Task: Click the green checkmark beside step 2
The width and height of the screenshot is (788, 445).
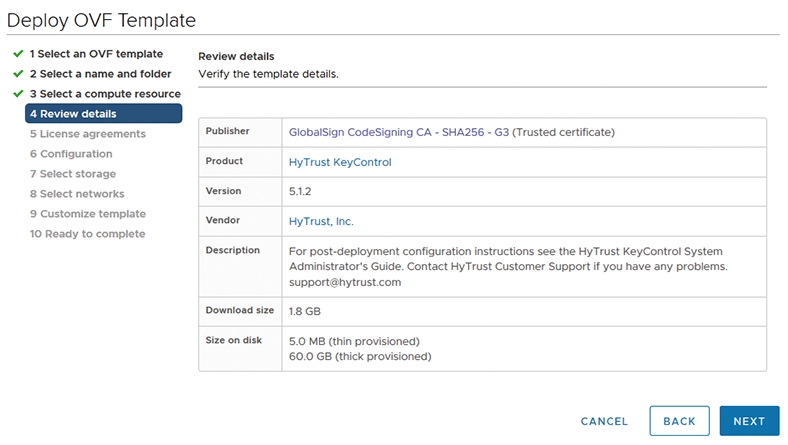Action: tap(18, 74)
